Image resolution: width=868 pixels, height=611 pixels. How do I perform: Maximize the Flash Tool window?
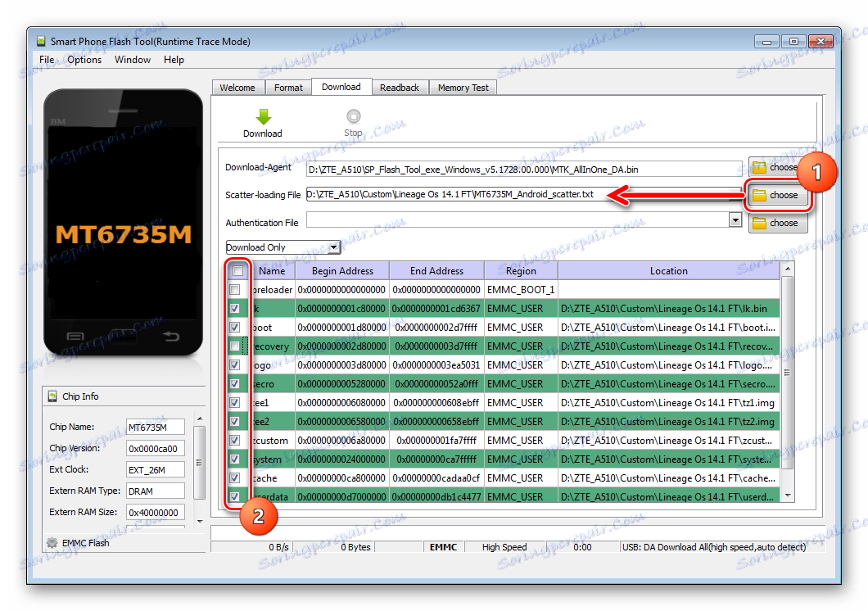[x=793, y=42]
